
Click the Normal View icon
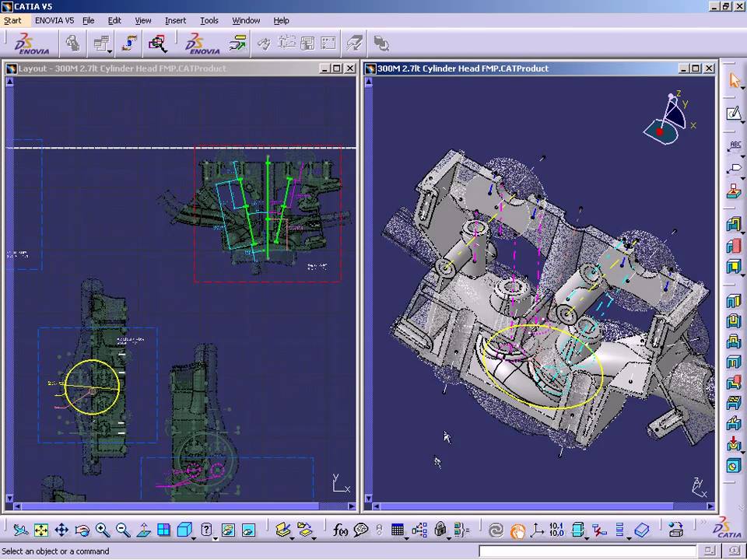(x=143, y=530)
